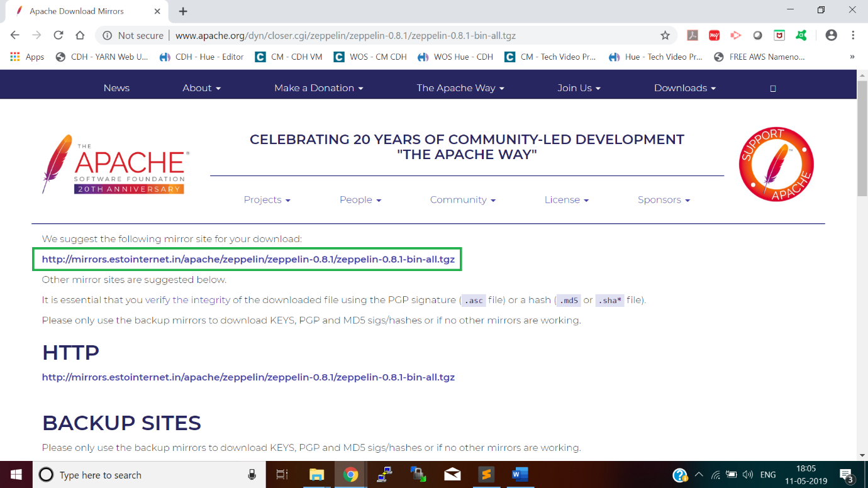Open the Mail app on the taskbar
This screenshot has width=868, height=488.
tap(452, 475)
